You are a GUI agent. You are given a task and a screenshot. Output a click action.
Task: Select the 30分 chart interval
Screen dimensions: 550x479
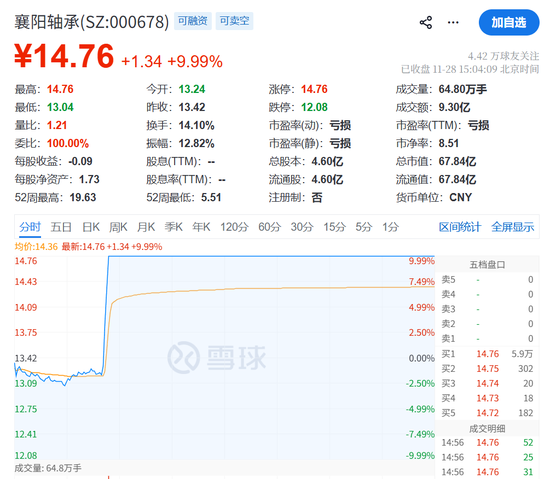coord(302,227)
